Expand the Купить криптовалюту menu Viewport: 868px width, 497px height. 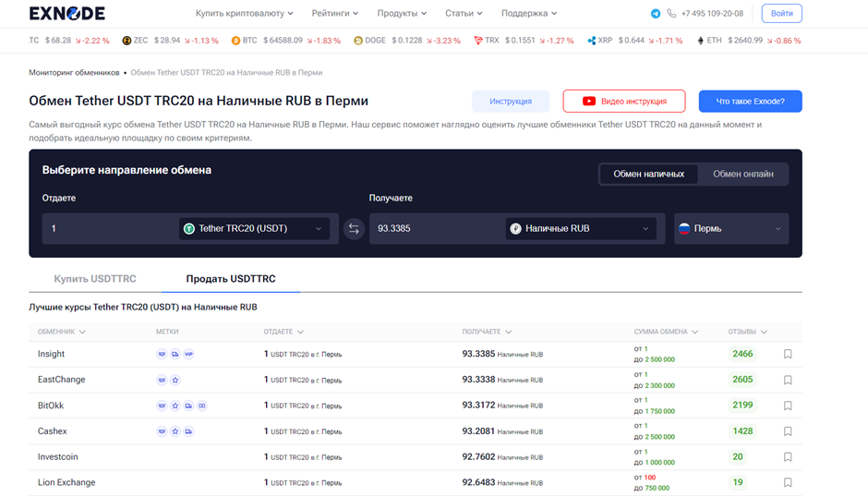coord(244,13)
